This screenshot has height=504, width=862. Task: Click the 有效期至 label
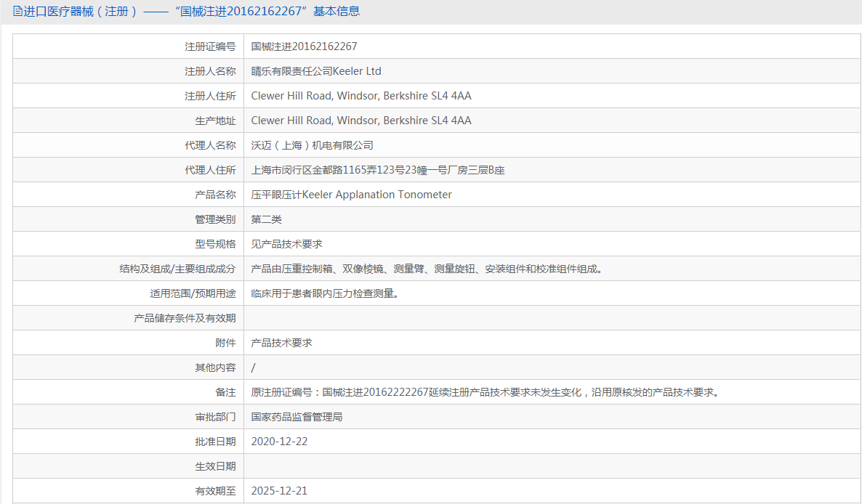(x=215, y=492)
